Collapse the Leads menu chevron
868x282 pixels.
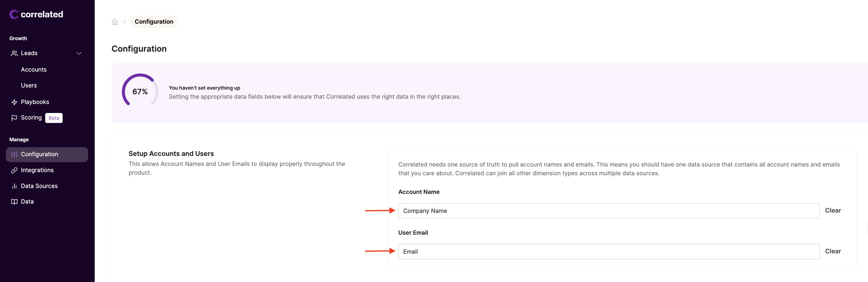coord(79,53)
